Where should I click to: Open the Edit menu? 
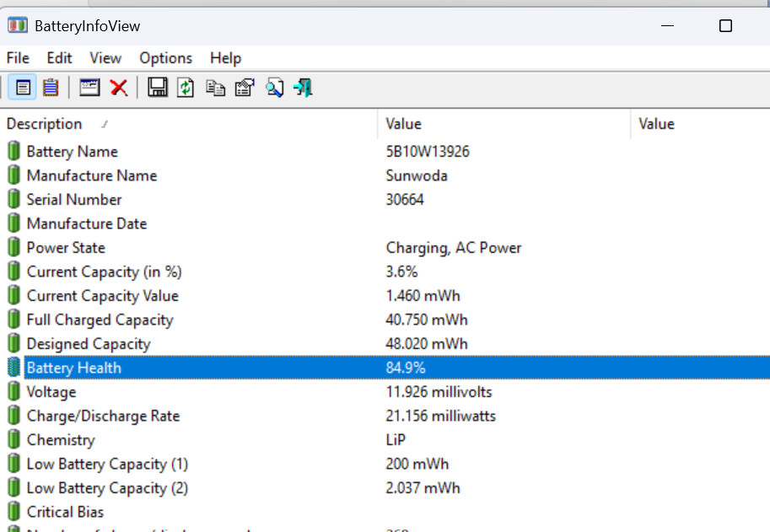click(x=59, y=58)
